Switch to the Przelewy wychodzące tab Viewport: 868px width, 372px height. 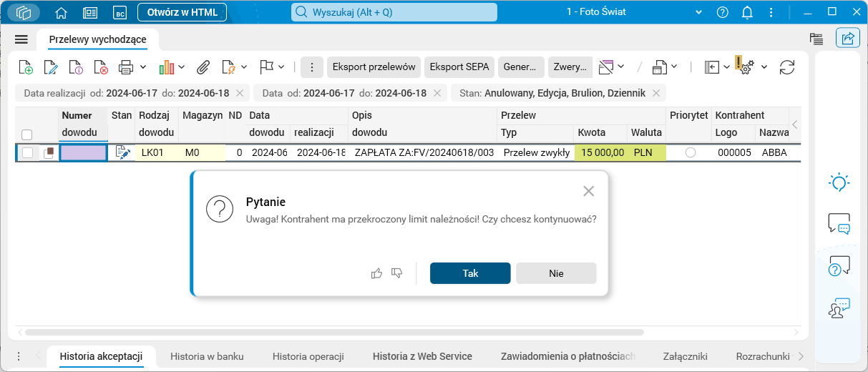99,39
